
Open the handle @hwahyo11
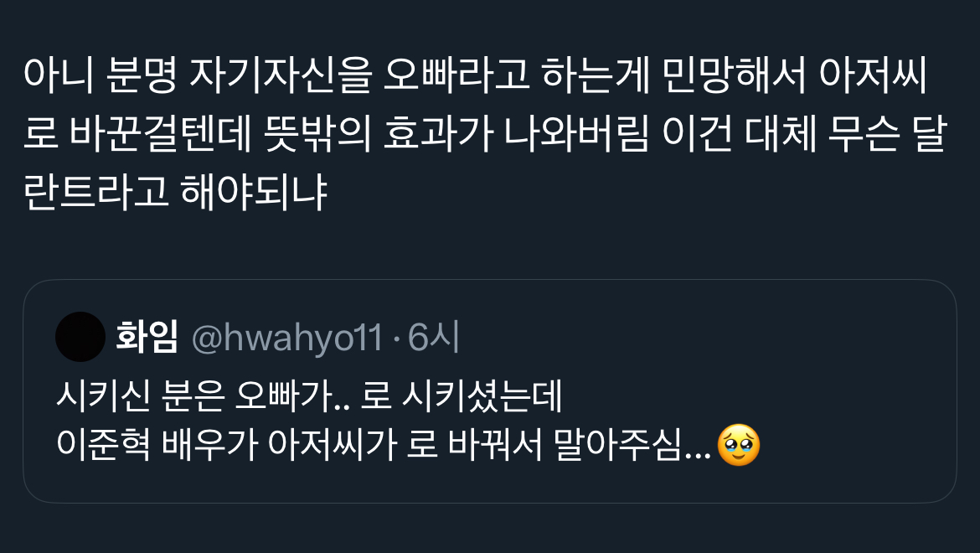[x=286, y=338]
